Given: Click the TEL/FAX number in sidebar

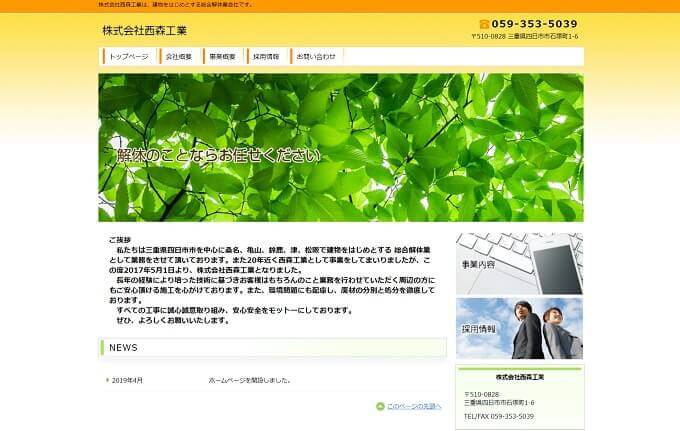Looking at the screenshot, I should (x=498, y=416).
